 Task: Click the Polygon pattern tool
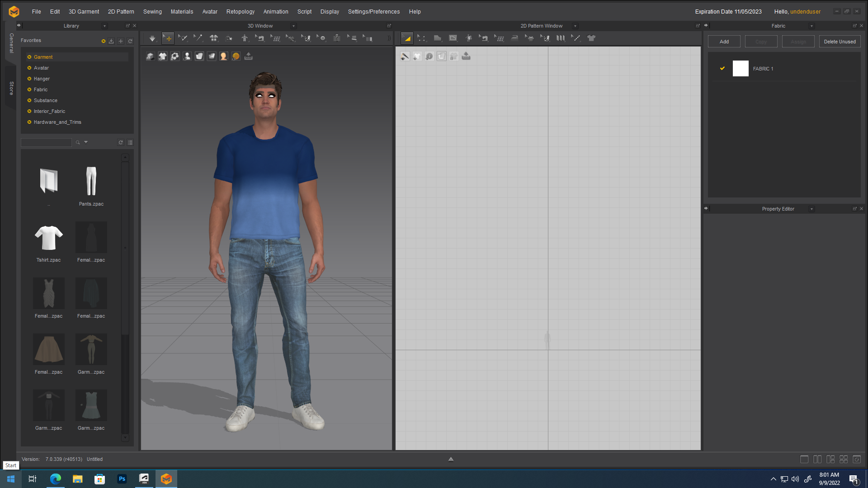(437, 38)
